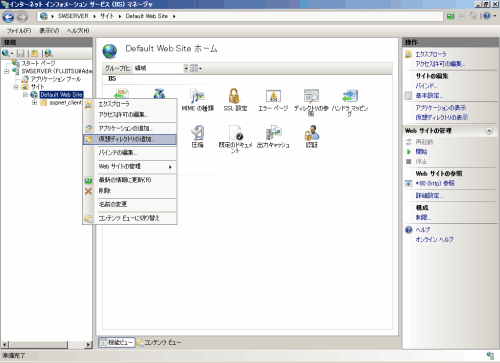Click 制限 link under 構成
500x363 pixels.
(423, 217)
